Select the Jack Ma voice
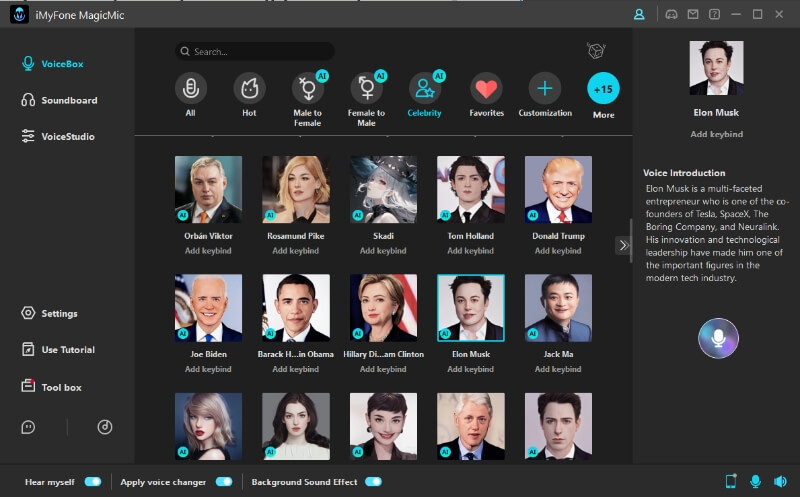Screen dimensions: 800x497 pos(558,308)
